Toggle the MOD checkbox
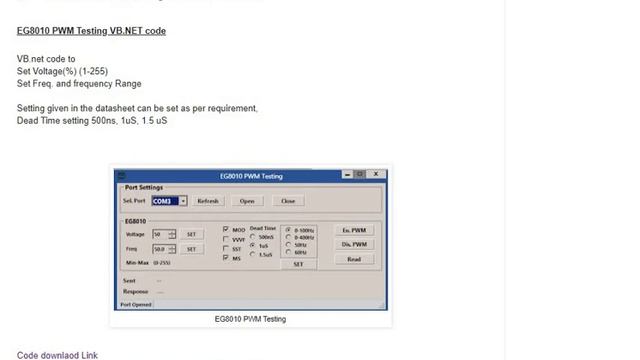 pyautogui.click(x=226, y=229)
